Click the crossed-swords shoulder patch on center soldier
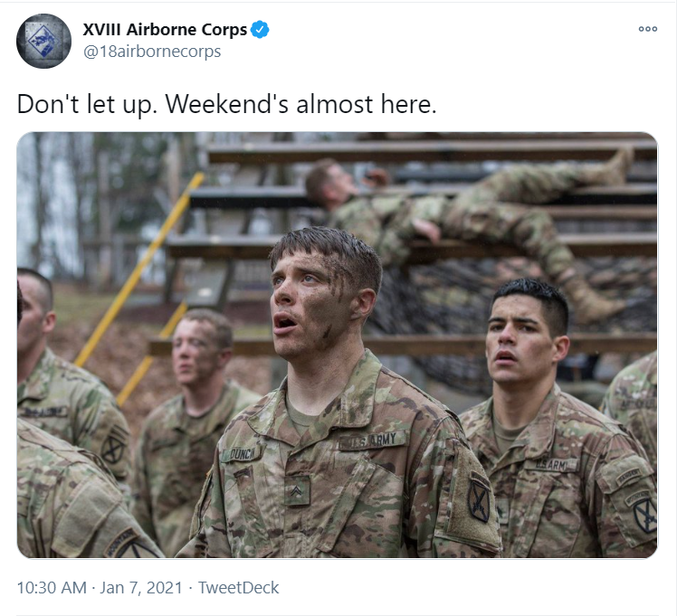This screenshot has height=616, width=677. click(x=479, y=498)
